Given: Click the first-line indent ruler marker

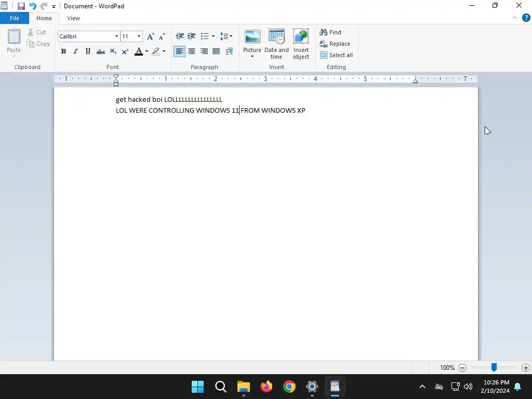Looking at the screenshot, I should coord(116,77).
